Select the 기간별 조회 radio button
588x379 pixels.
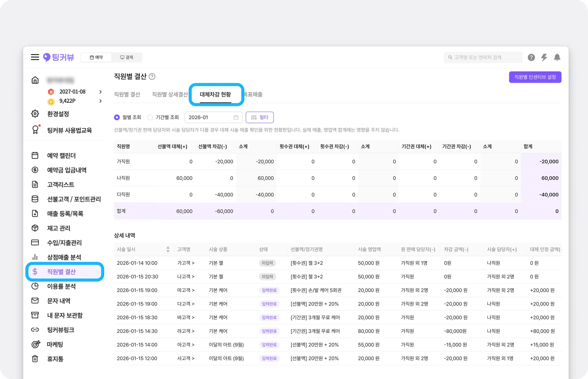(x=150, y=117)
